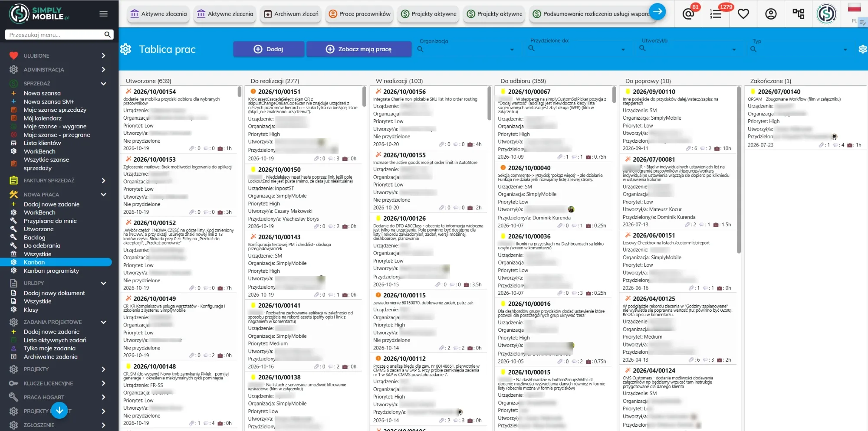Open task list icon with badge 1279

click(716, 14)
